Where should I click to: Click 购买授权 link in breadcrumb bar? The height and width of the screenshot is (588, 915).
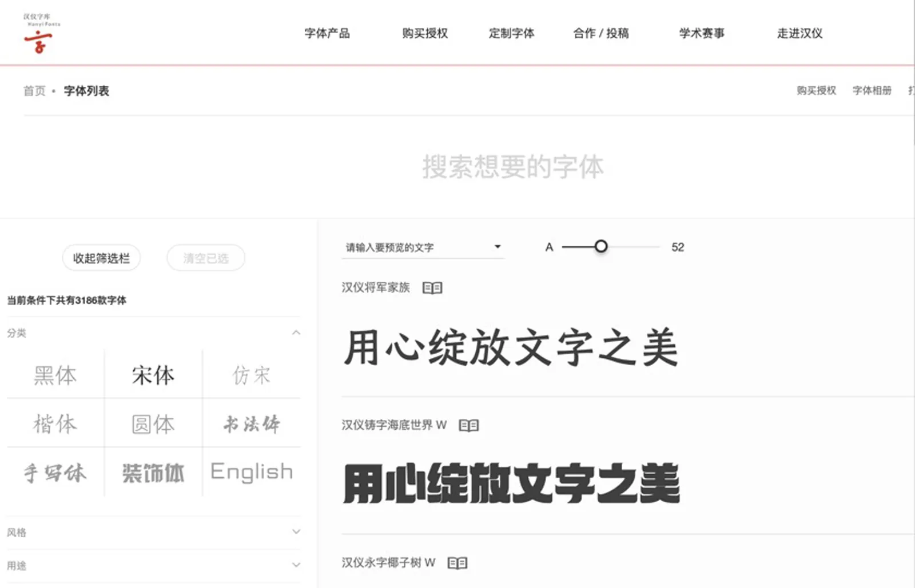coord(816,90)
